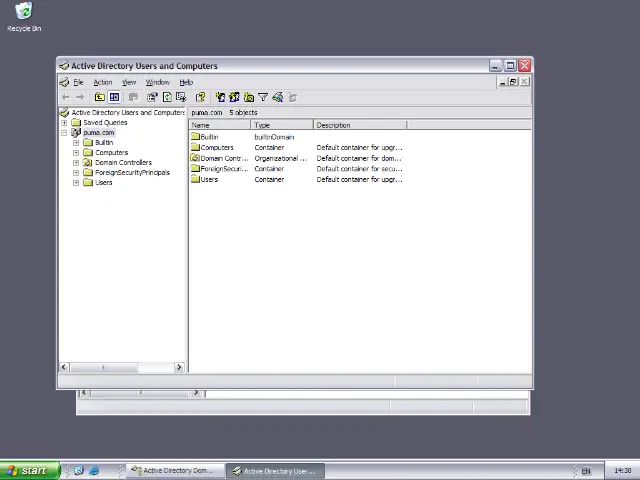Click the 'Default container for dom...' description

[359, 158]
